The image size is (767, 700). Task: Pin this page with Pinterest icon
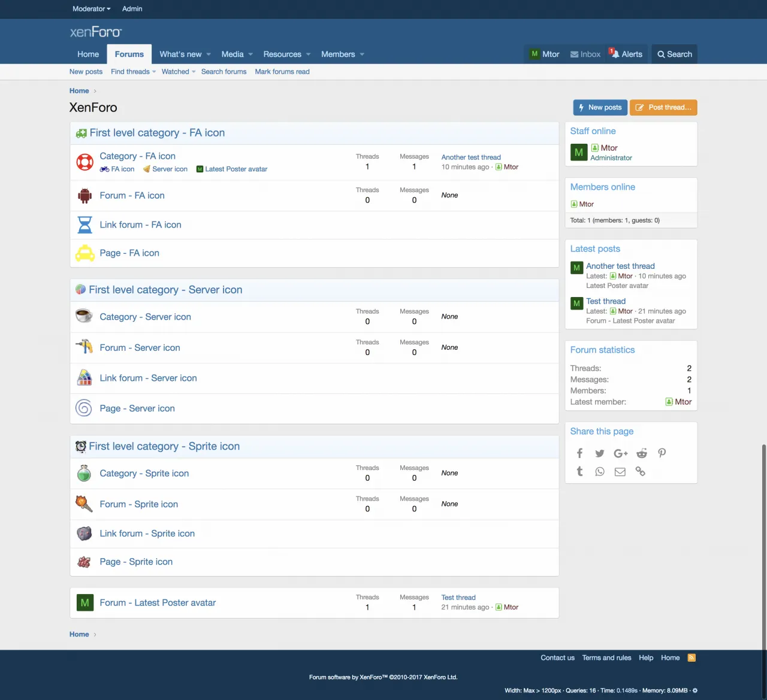click(662, 453)
